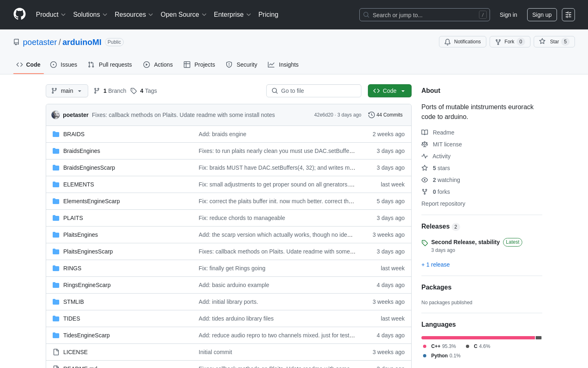Star the arduinoMI repository
The width and height of the screenshot is (588, 368).
554,42
